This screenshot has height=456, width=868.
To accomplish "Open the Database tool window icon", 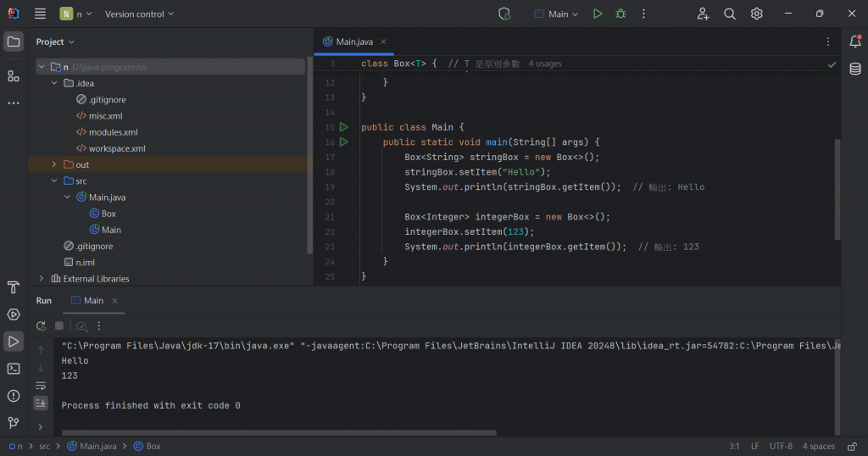I will (855, 69).
